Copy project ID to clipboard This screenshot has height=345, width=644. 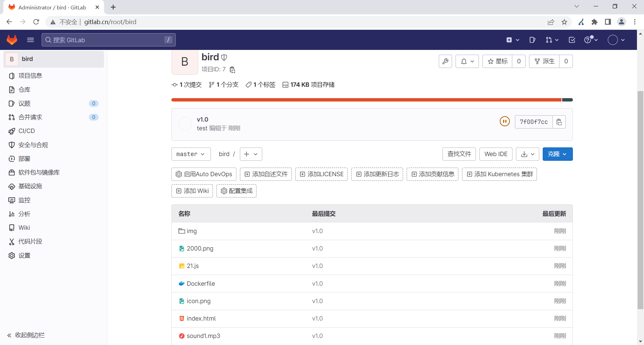click(232, 69)
